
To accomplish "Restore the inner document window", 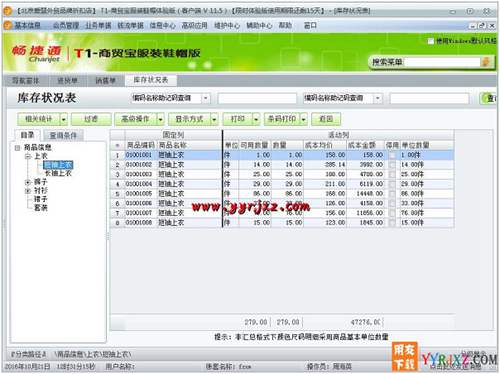I will 482,26.
